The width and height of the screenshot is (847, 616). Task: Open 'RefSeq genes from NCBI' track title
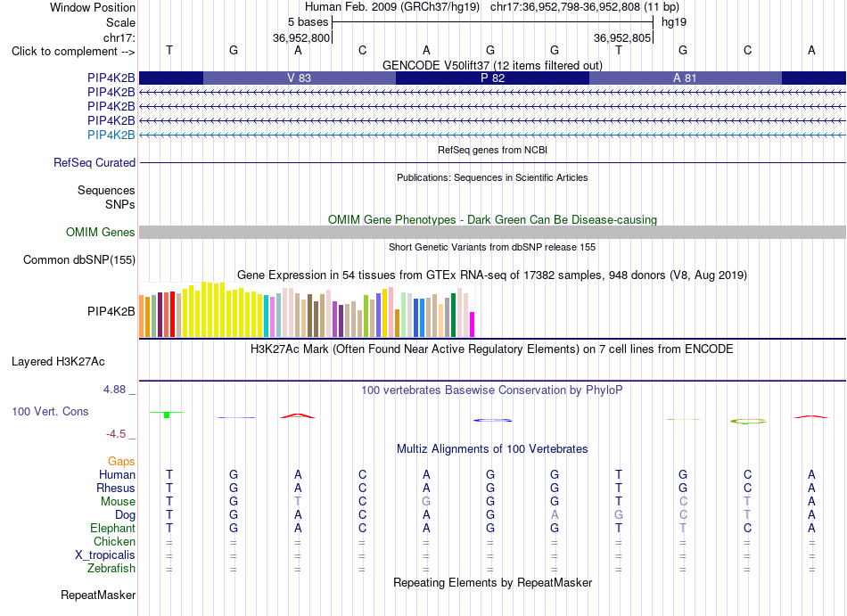pos(492,150)
